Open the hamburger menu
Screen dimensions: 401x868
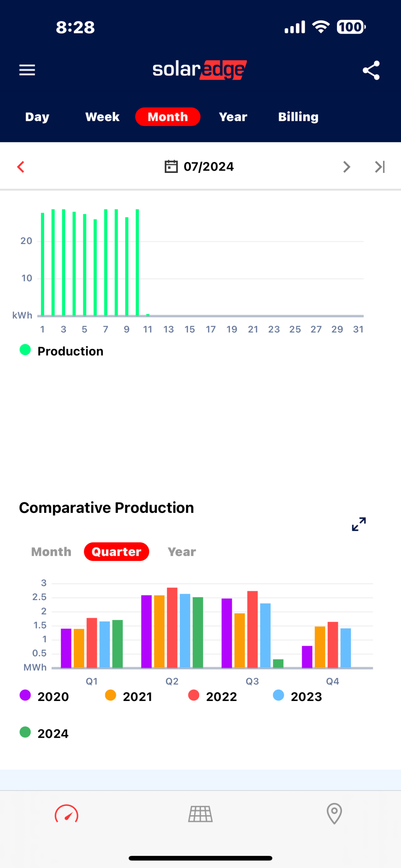27,70
